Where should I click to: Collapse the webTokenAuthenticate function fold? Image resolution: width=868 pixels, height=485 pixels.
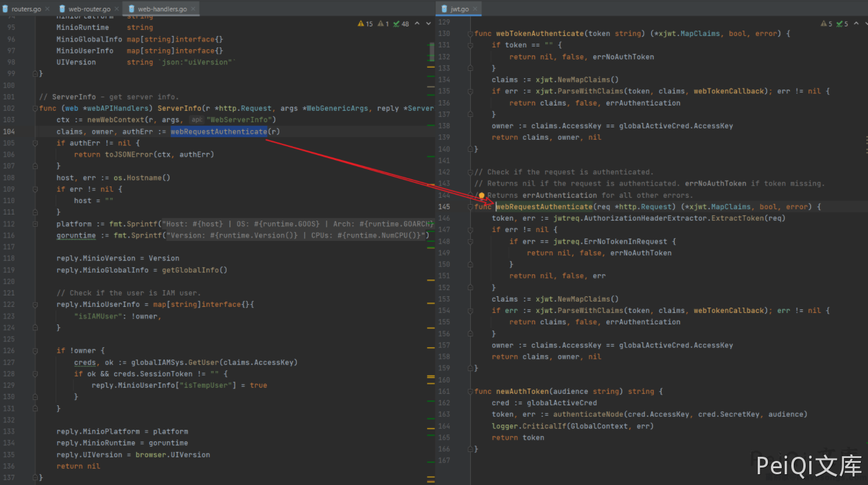pyautogui.click(x=471, y=34)
